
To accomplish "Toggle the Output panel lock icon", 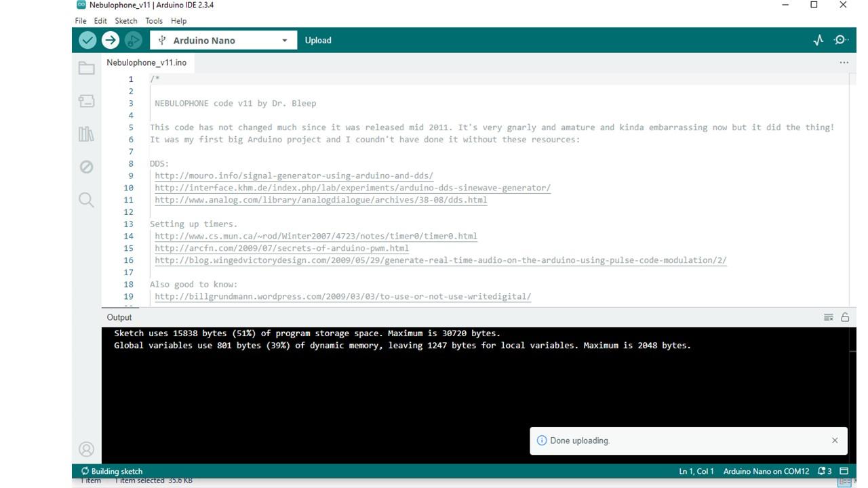I will click(x=845, y=317).
